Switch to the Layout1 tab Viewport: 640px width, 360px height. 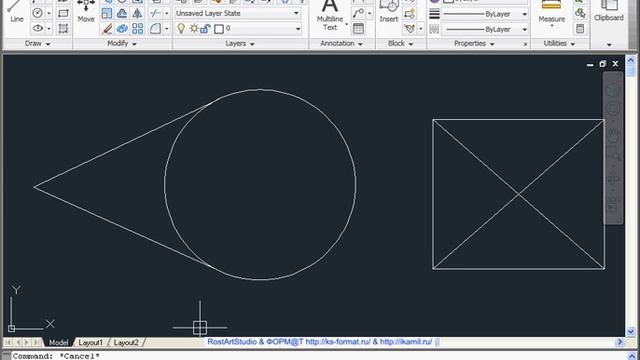[90, 342]
